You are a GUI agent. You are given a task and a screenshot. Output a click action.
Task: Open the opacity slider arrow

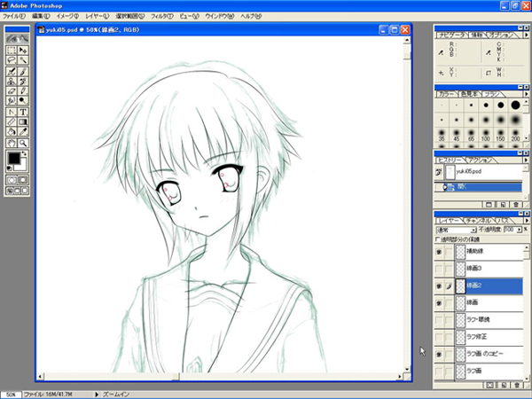coord(519,230)
